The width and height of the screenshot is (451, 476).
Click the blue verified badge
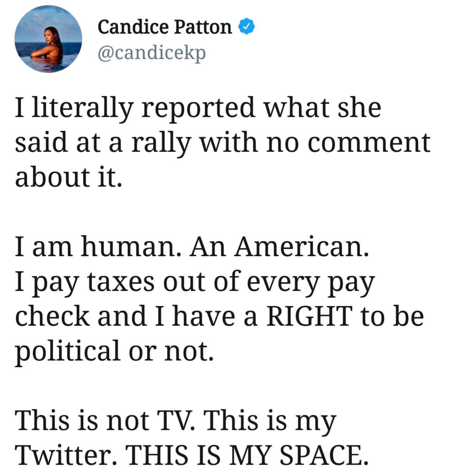point(247,27)
